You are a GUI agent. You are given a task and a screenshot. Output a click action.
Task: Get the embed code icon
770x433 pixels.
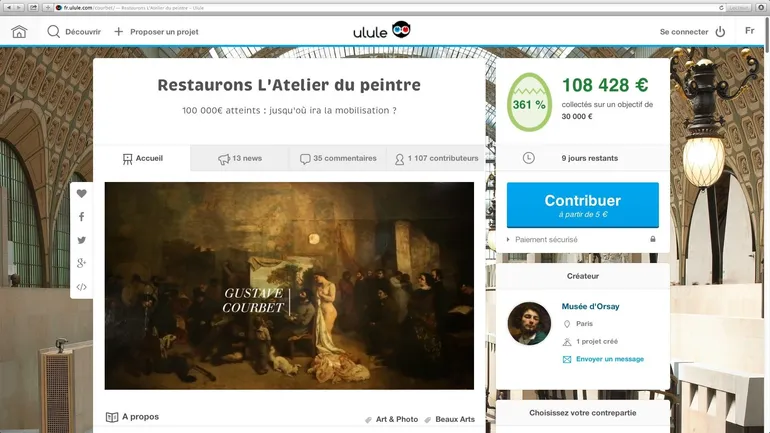point(82,287)
